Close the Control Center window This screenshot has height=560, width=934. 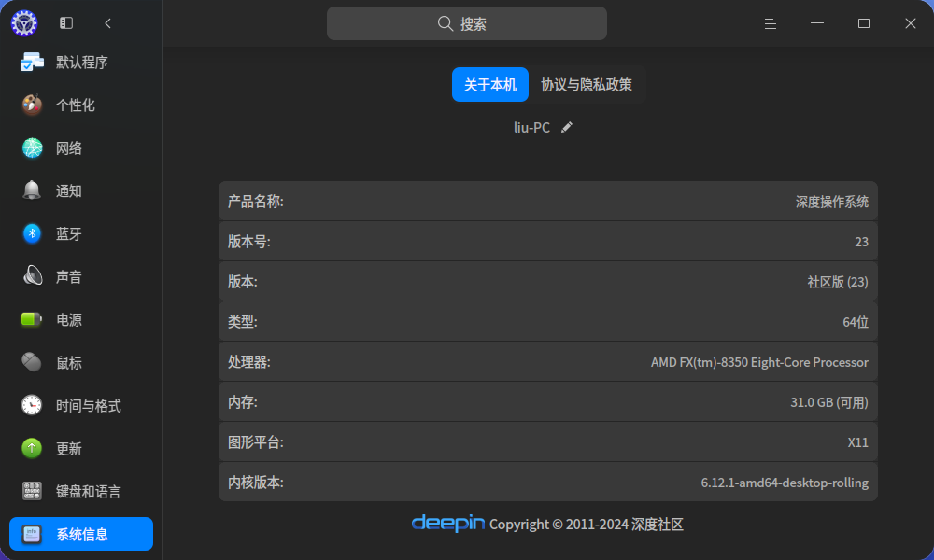tap(910, 23)
